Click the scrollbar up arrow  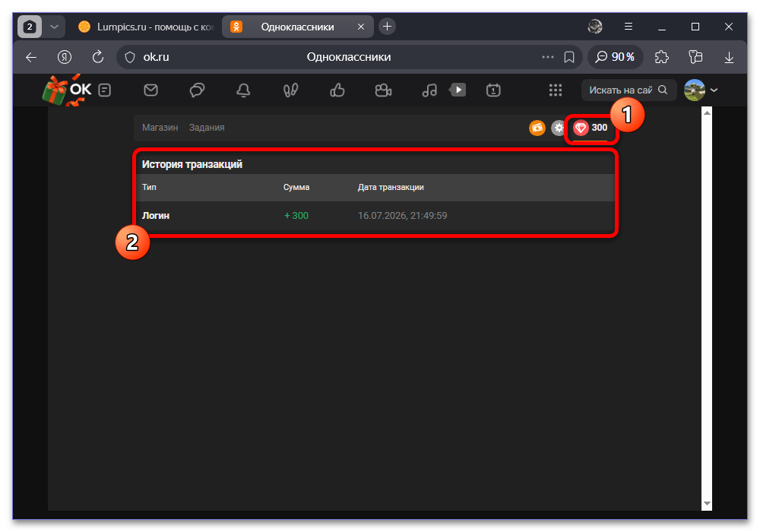click(x=707, y=113)
